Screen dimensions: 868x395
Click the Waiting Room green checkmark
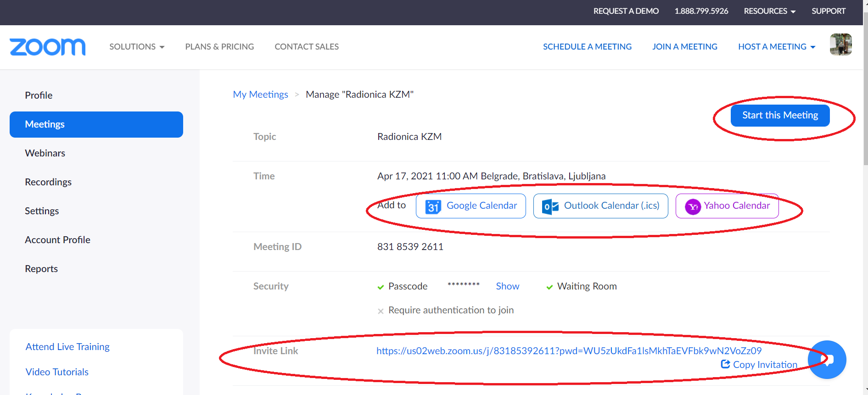(549, 287)
